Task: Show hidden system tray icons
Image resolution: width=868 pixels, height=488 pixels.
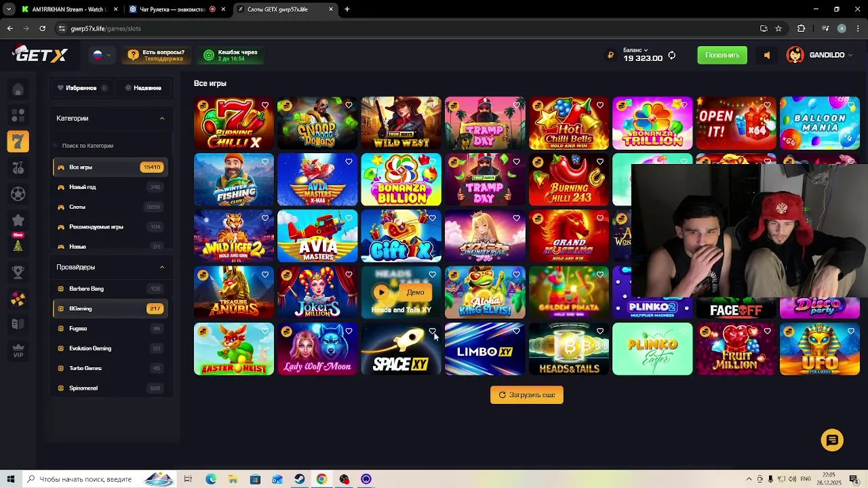Action: (749, 479)
